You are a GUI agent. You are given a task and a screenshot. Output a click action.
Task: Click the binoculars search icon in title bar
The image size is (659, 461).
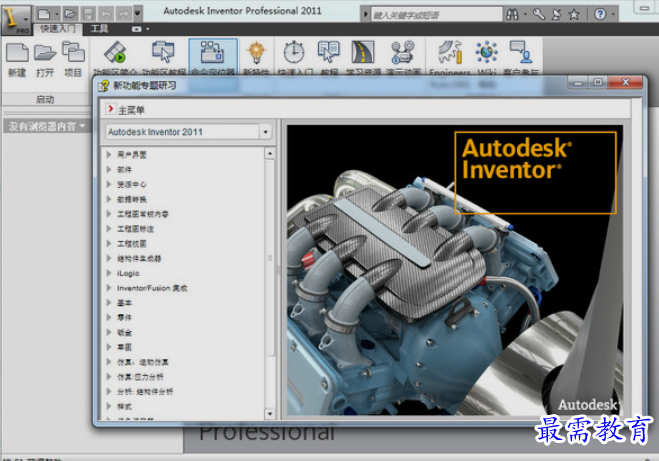(512, 15)
